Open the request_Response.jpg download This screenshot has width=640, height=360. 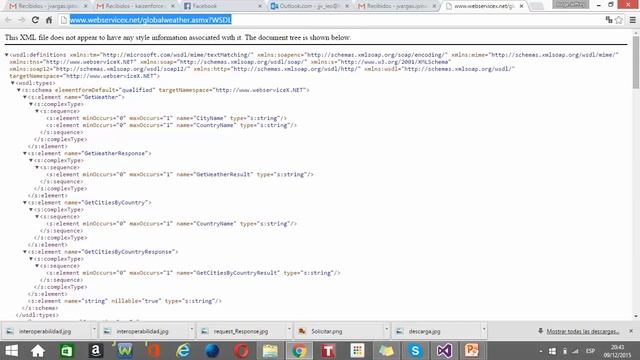pyautogui.click(x=241, y=331)
